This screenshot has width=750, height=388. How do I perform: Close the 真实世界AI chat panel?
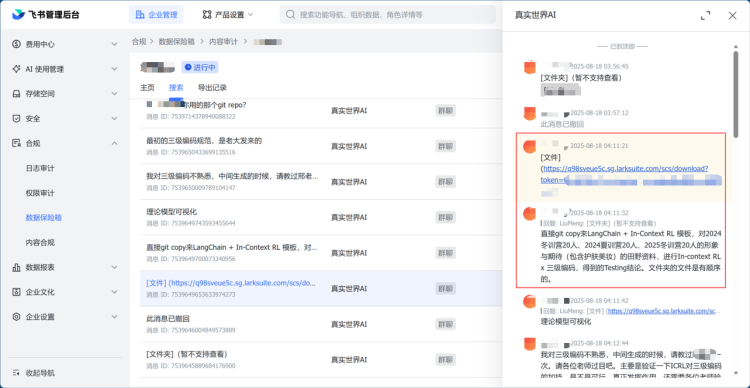[x=732, y=15]
